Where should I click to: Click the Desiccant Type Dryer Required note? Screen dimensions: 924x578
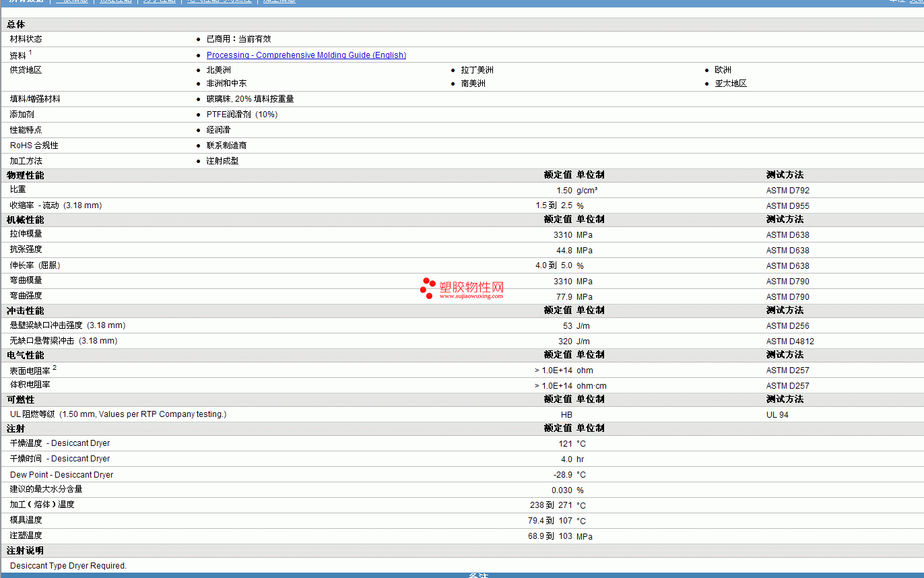pos(68,566)
